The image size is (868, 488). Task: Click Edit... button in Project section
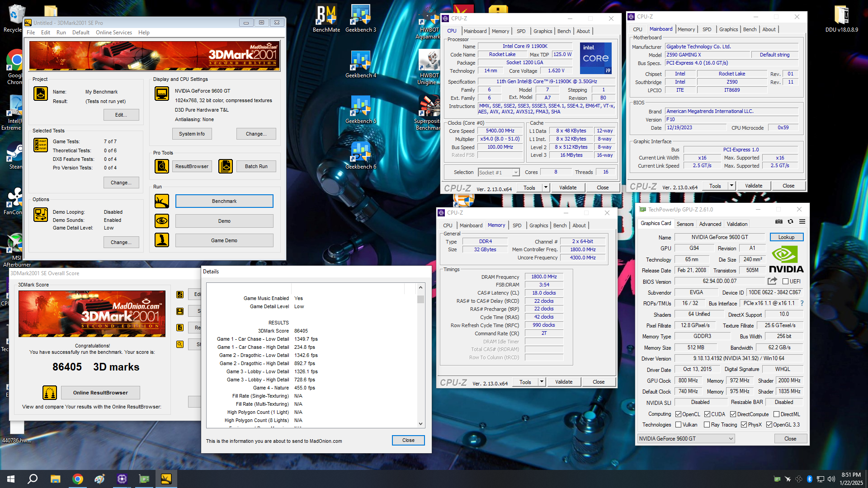121,115
